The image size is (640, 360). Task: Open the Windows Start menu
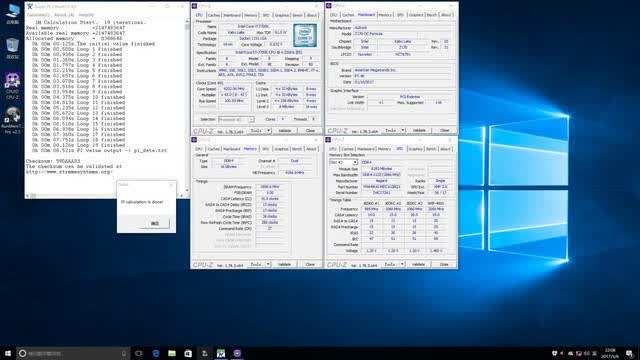coord(8,353)
